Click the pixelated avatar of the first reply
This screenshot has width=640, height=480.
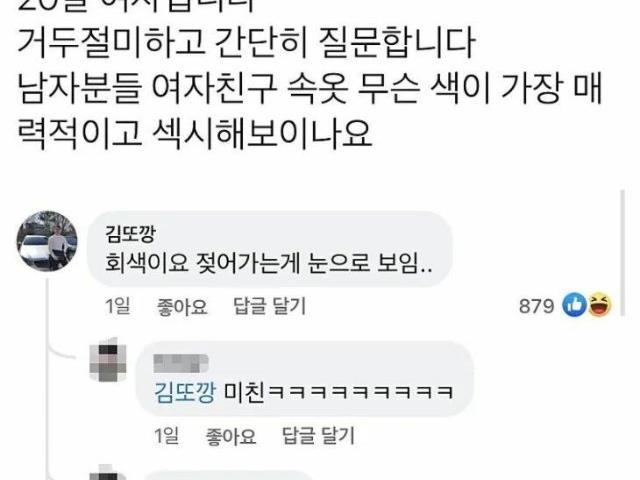[x=108, y=360]
